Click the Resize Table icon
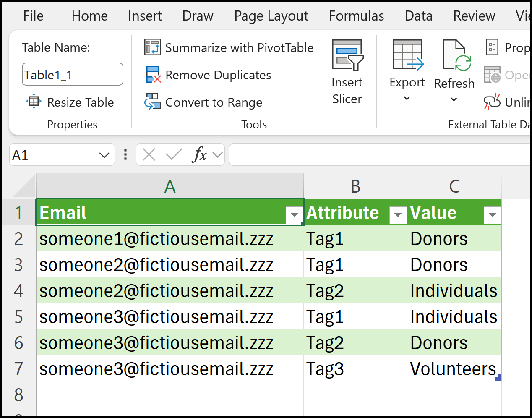This screenshot has height=418, width=532. point(34,102)
